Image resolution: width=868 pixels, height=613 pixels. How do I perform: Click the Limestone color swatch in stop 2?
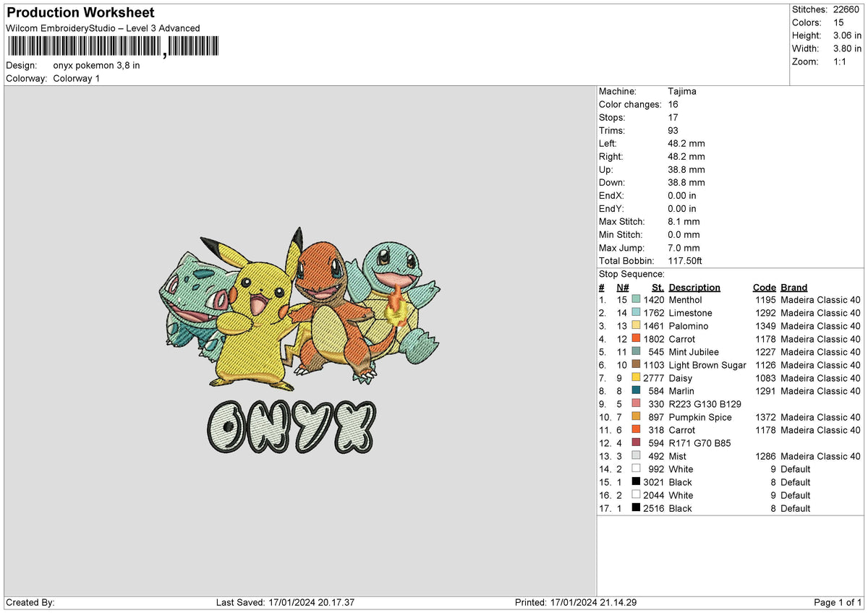pos(636,313)
